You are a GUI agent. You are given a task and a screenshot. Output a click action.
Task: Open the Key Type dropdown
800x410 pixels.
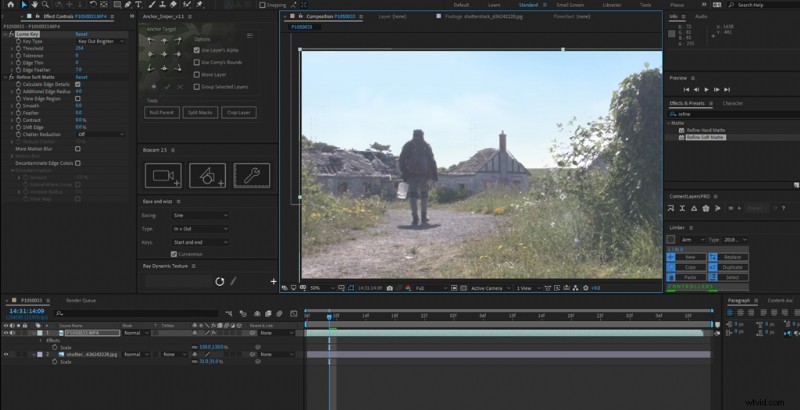tap(101, 41)
